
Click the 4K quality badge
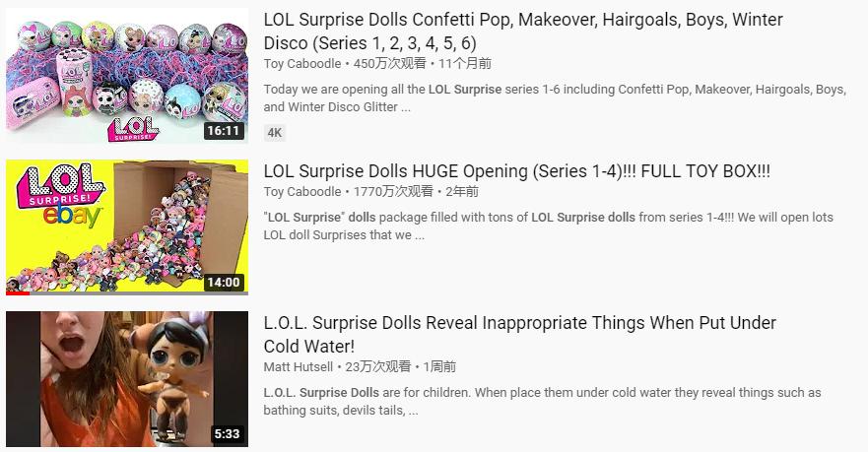(275, 133)
